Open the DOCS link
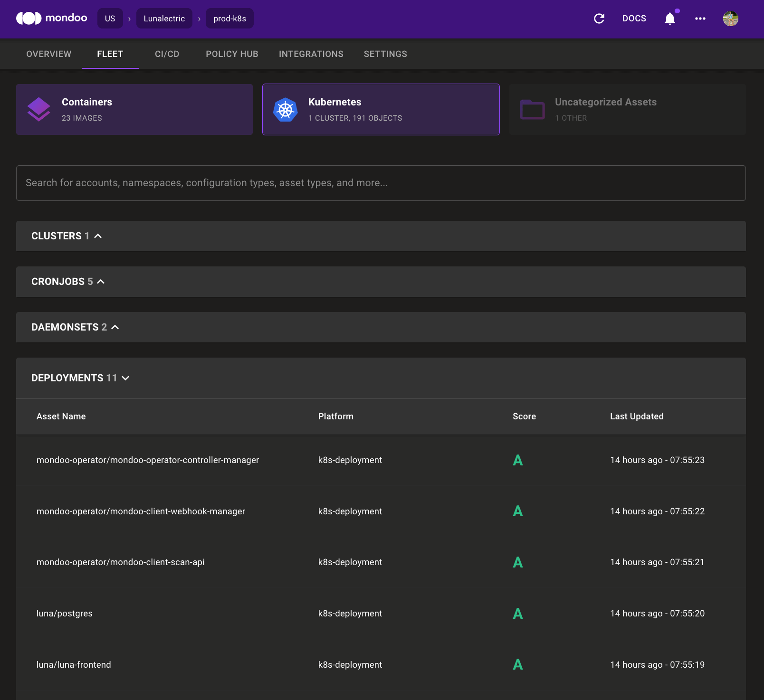This screenshot has height=700, width=764. click(634, 19)
